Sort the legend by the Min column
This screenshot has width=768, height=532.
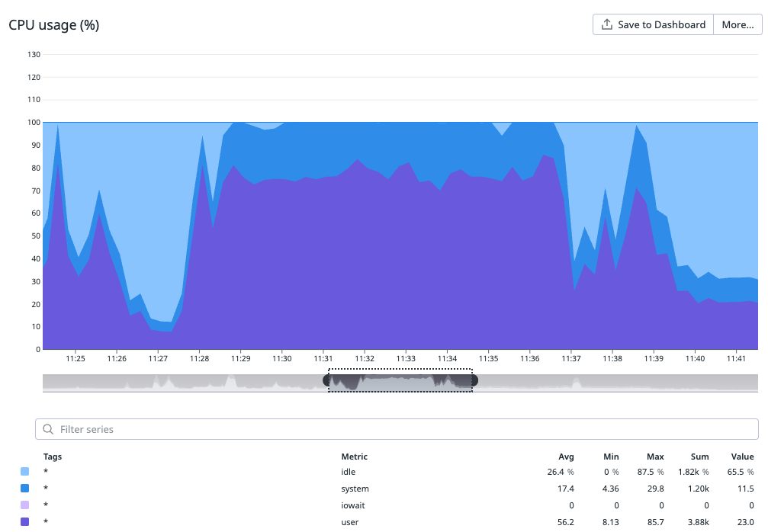(x=611, y=457)
